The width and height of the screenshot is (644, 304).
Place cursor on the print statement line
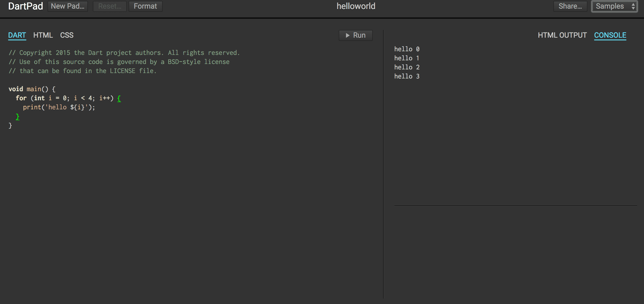tap(59, 107)
